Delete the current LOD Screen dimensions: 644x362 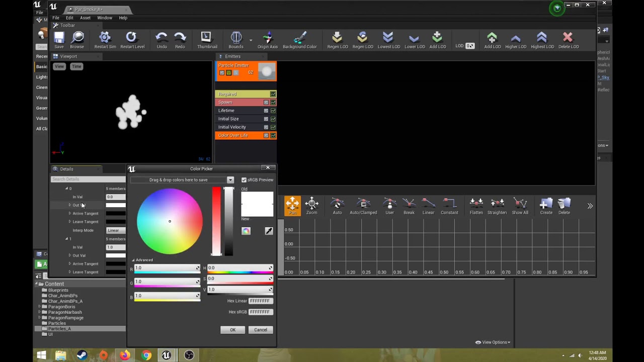[568, 40]
